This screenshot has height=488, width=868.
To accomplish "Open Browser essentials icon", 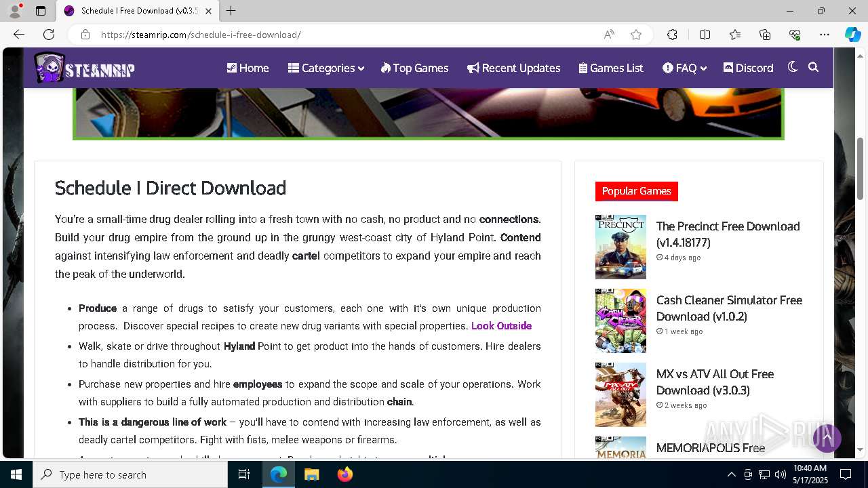I will (795, 35).
